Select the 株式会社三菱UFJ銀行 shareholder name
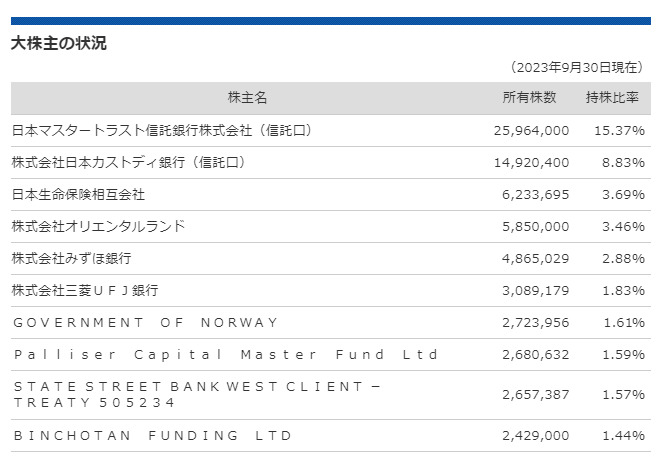The height and width of the screenshot is (474, 667). coord(85,290)
